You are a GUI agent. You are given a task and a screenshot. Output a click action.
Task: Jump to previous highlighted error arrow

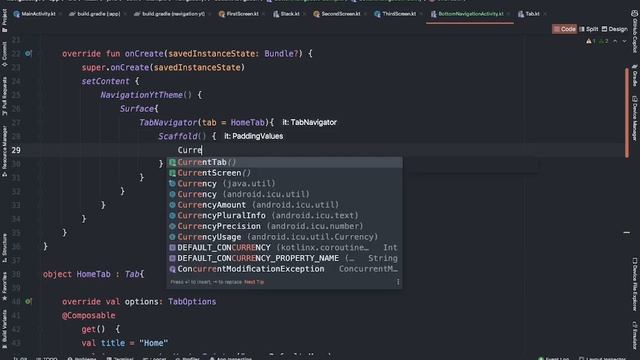pos(615,41)
